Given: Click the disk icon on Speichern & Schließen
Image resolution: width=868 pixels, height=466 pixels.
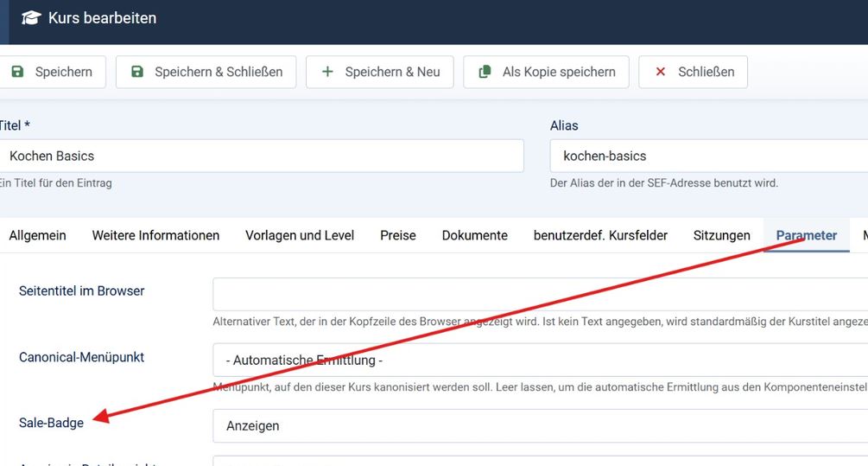Looking at the screenshot, I should [x=137, y=72].
